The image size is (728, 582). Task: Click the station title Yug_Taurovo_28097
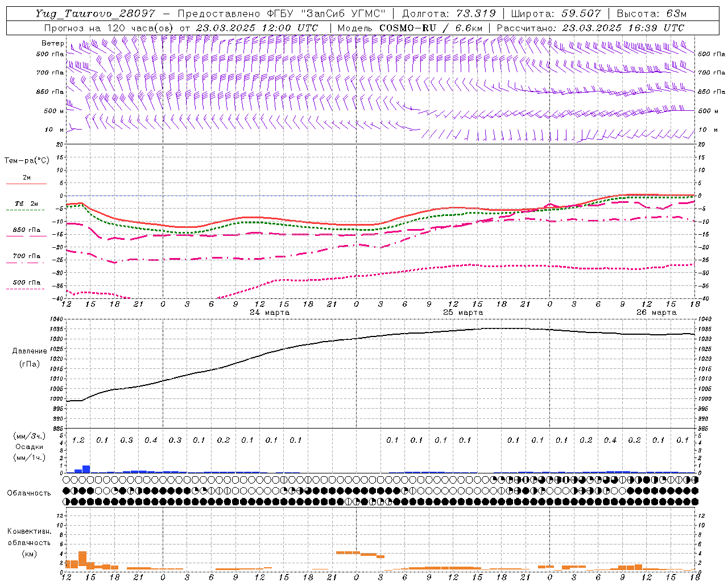point(96,14)
